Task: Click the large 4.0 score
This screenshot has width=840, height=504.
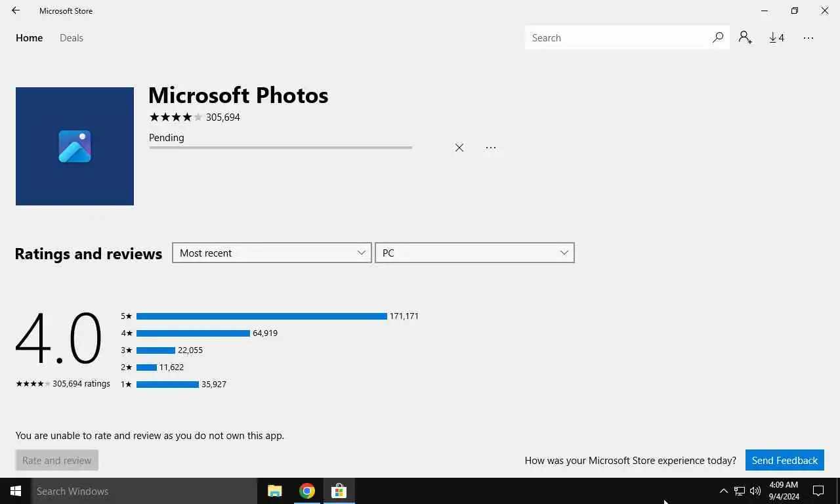Action: pos(58,338)
